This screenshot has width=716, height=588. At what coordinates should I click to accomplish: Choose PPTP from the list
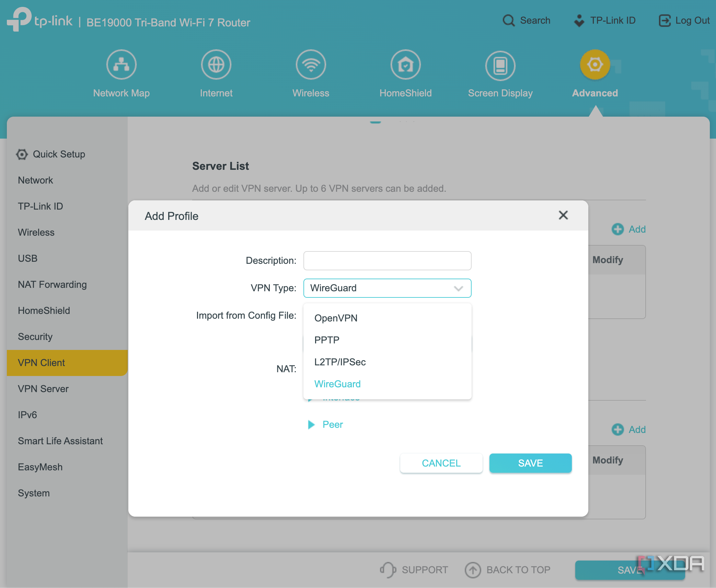coord(387,340)
